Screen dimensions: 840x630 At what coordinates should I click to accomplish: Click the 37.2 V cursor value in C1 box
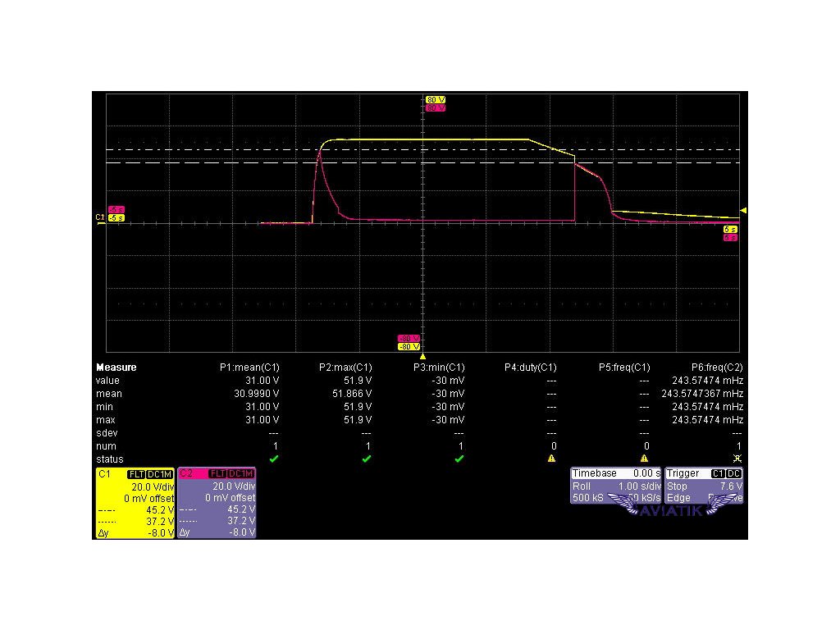point(160,521)
